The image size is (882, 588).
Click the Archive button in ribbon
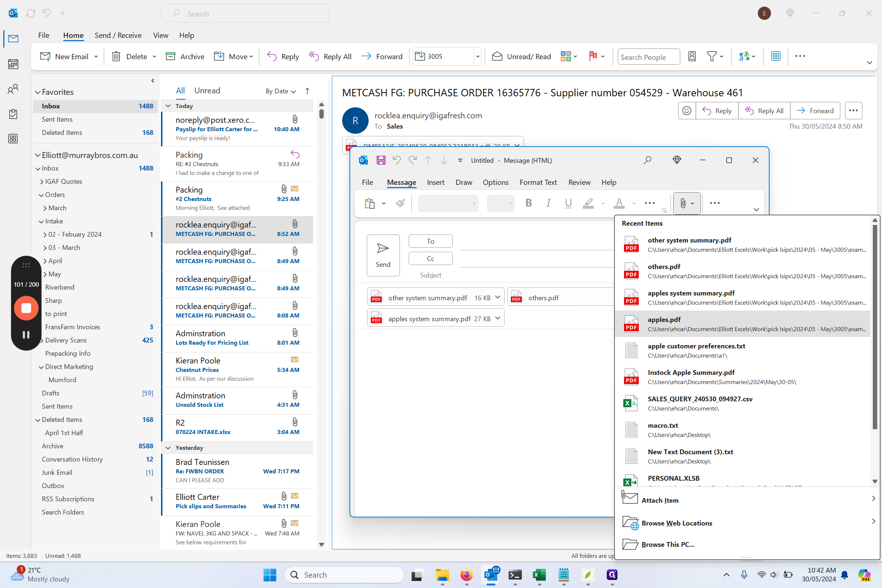click(185, 56)
